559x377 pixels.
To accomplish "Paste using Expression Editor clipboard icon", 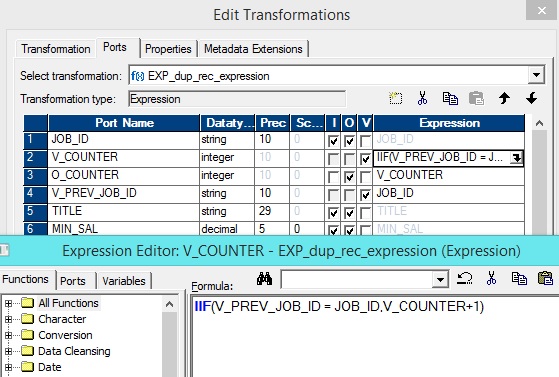I will coord(545,278).
